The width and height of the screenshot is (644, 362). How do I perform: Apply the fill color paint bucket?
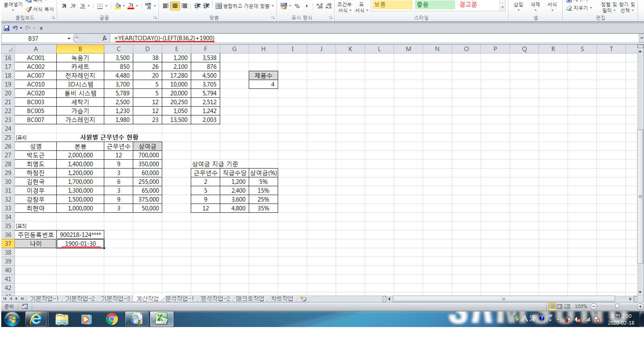tap(117, 6)
